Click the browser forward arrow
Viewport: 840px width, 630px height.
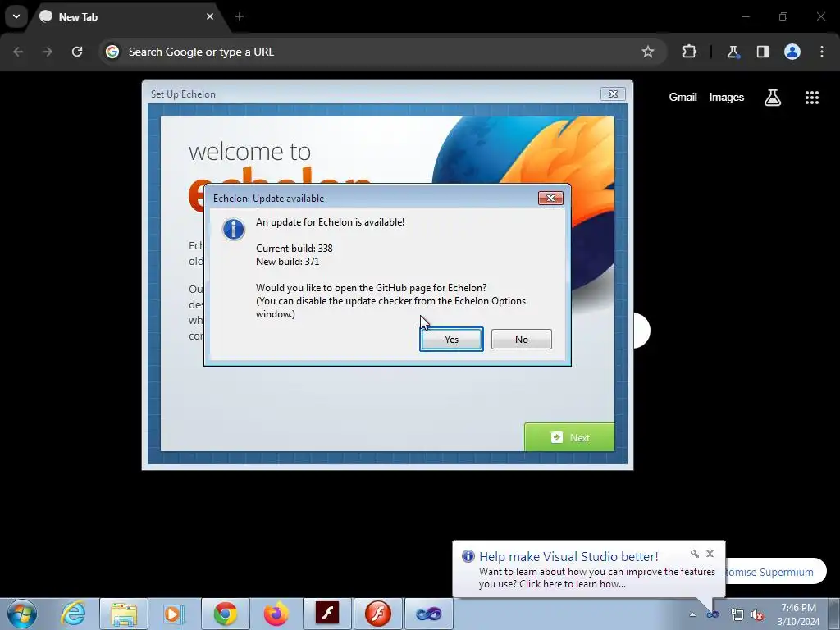click(48, 52)
